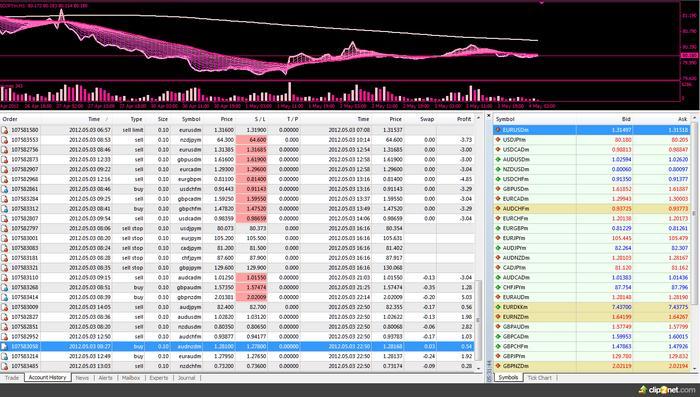Viewport: 700px width, 397px height.
Task: Close the Market Watch panel with the x
Action: point(488,116)
